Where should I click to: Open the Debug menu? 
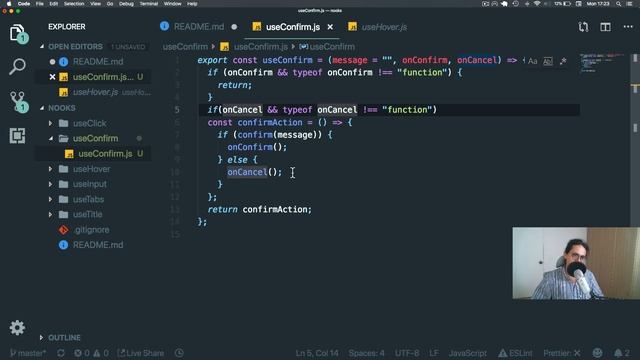tap(126, 4)
